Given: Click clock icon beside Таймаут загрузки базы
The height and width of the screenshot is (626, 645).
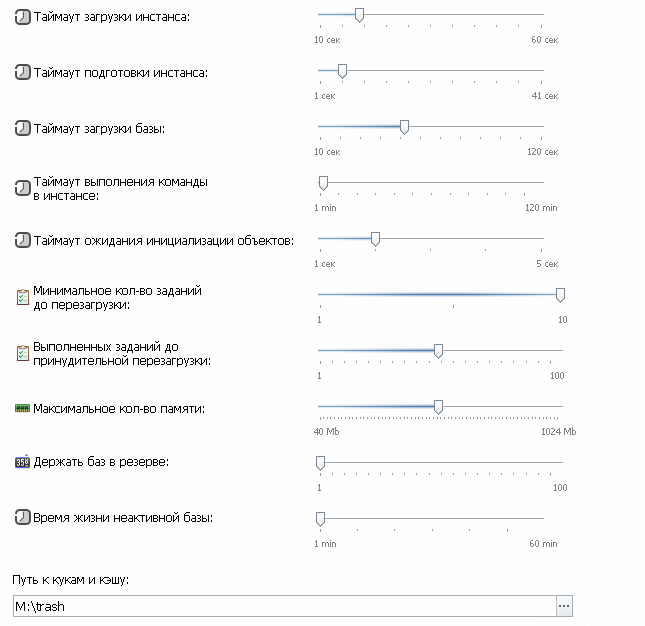Looking at the screenshot, I should [23, 129].
